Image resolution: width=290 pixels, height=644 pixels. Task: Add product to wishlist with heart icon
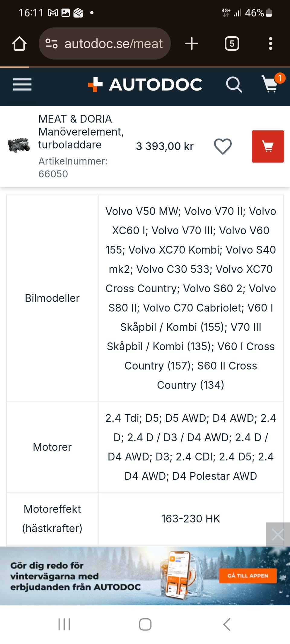(223, 146)
